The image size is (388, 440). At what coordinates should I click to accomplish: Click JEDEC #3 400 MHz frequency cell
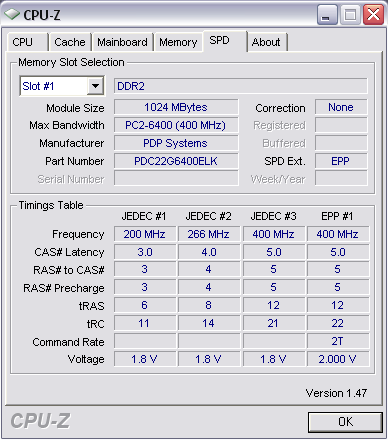coord(274,234)
